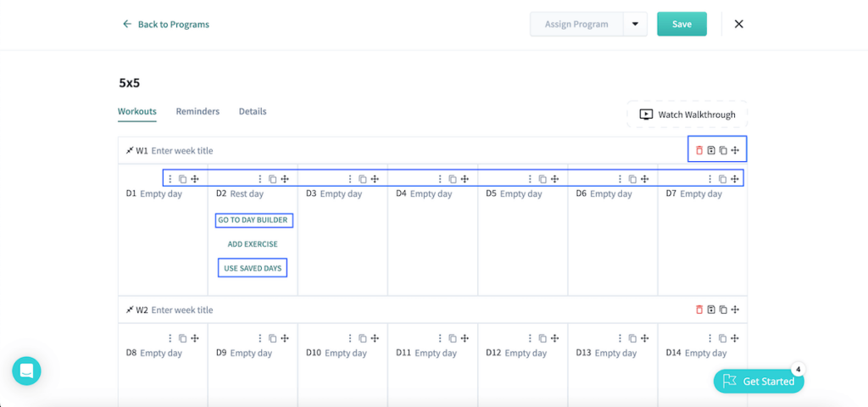Expand the Assign Program dropdown arrow
The height and width of the screenshot is (407, 868).
[x=635, y=25]
